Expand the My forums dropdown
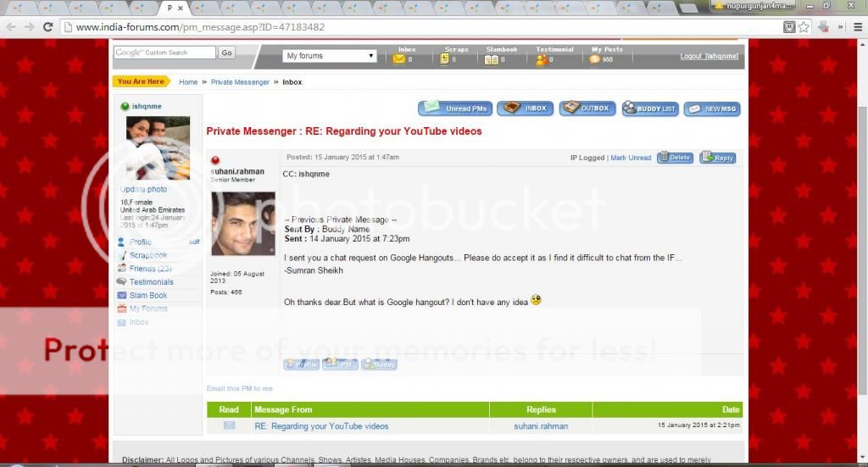 click(330, 56)
